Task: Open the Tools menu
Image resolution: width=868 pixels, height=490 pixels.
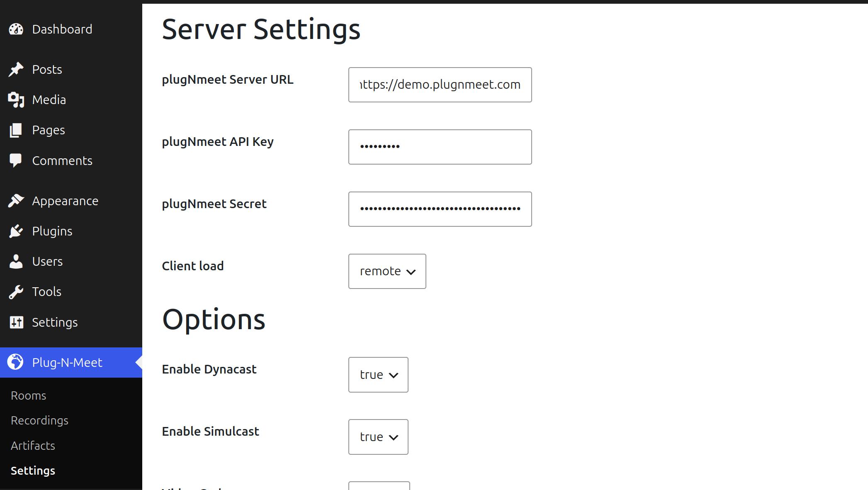Action: [71, 292]
